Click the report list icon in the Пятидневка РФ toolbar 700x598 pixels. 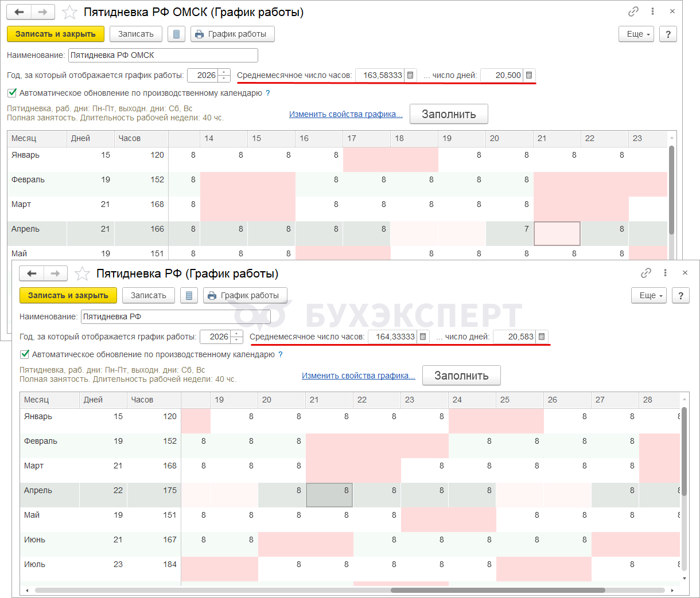click(189, 295)
